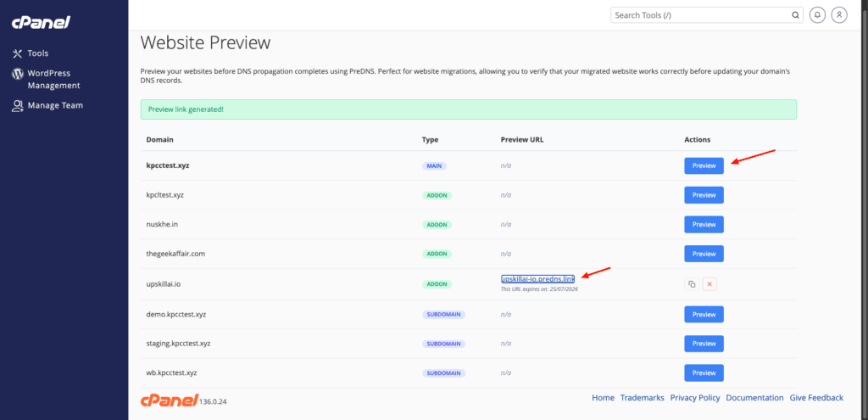Click the SUBDOMAIN badge for demo.kpcctest.xyz
This screenshot has height=420, width=868.
coord(443,314)
